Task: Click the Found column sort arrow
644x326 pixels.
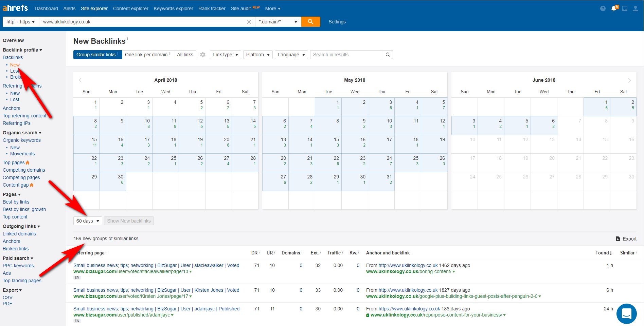Action: click(x=611, y=253)
